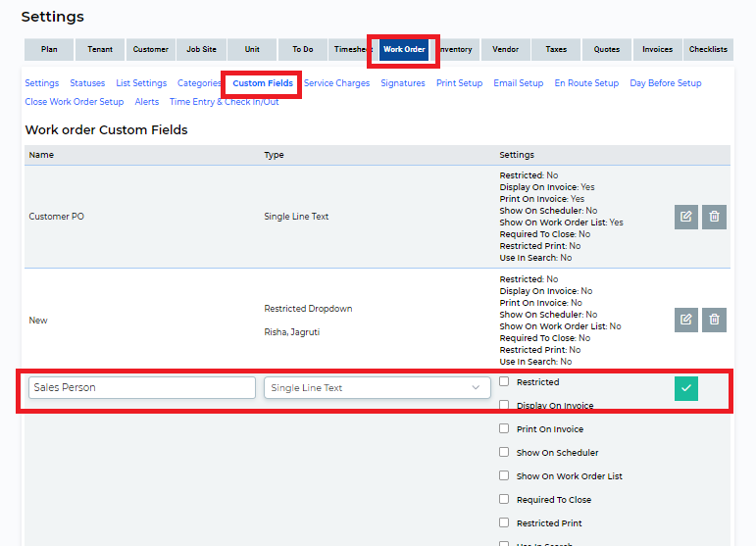756x546 pixels.
Task: Open Time Entry & Check In/Out link
Action: pos(225,102)
